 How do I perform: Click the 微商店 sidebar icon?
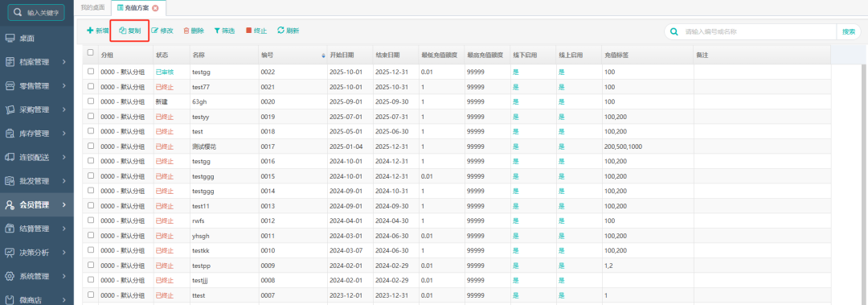10,300
